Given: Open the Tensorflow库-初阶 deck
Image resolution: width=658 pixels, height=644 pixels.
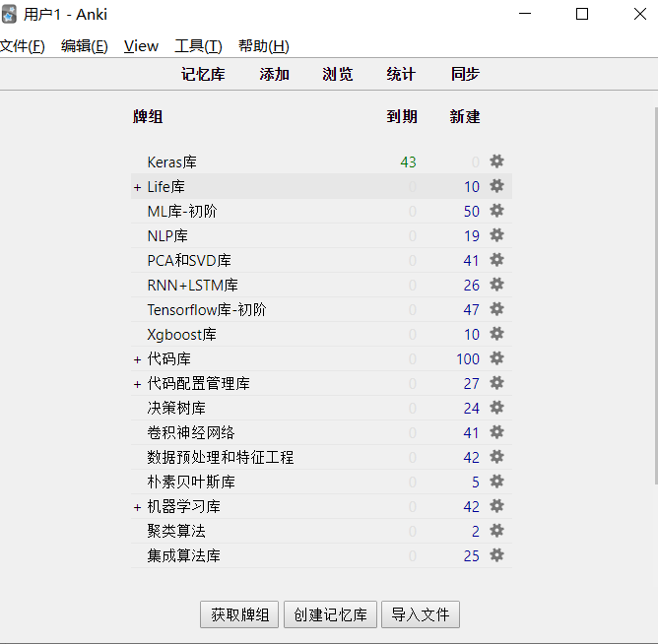Looking at the screenshot, I should click(207, 310).
